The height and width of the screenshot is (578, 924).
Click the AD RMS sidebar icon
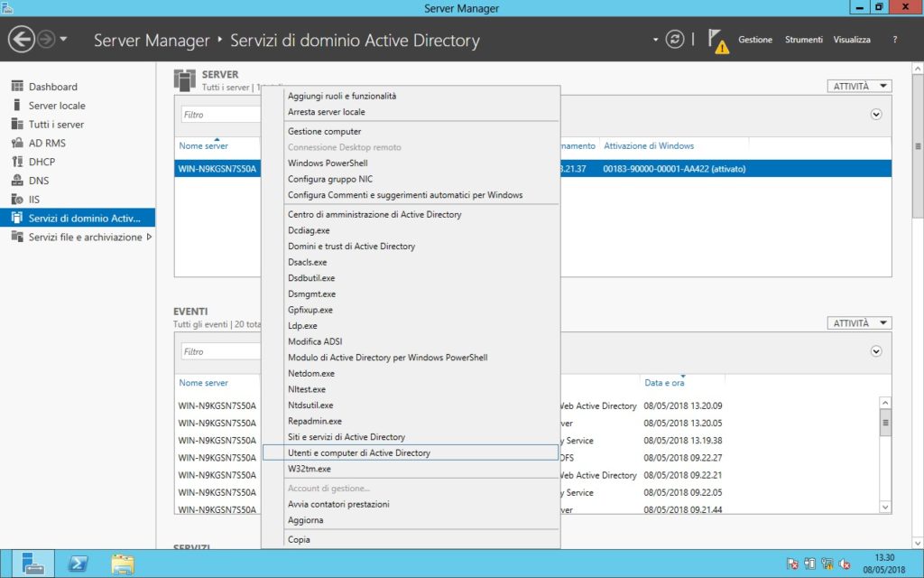[x=17, y=143]
